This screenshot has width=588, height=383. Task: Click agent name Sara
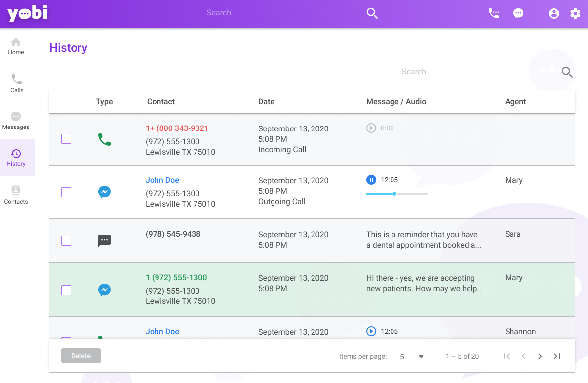(x=512, y=234)
